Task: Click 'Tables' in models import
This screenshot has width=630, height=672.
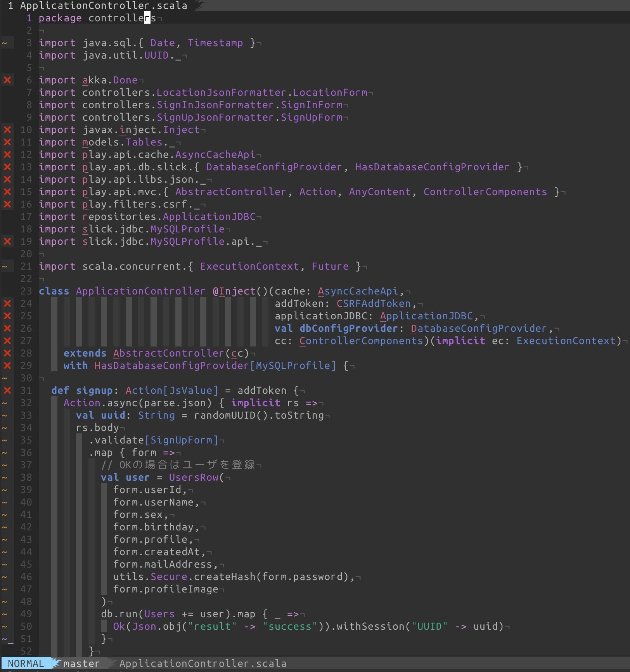Action: click(144, 142)
